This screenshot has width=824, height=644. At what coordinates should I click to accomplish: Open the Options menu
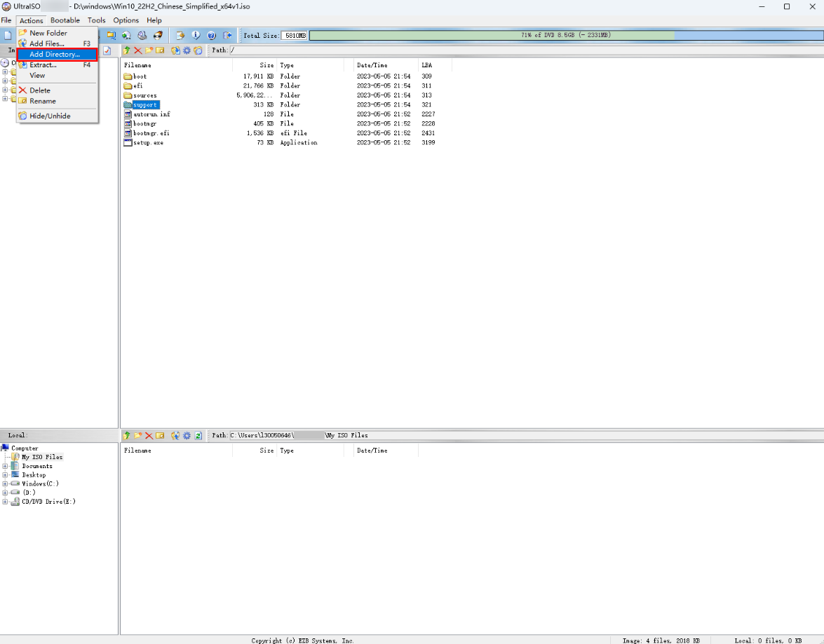pos(126,20)
